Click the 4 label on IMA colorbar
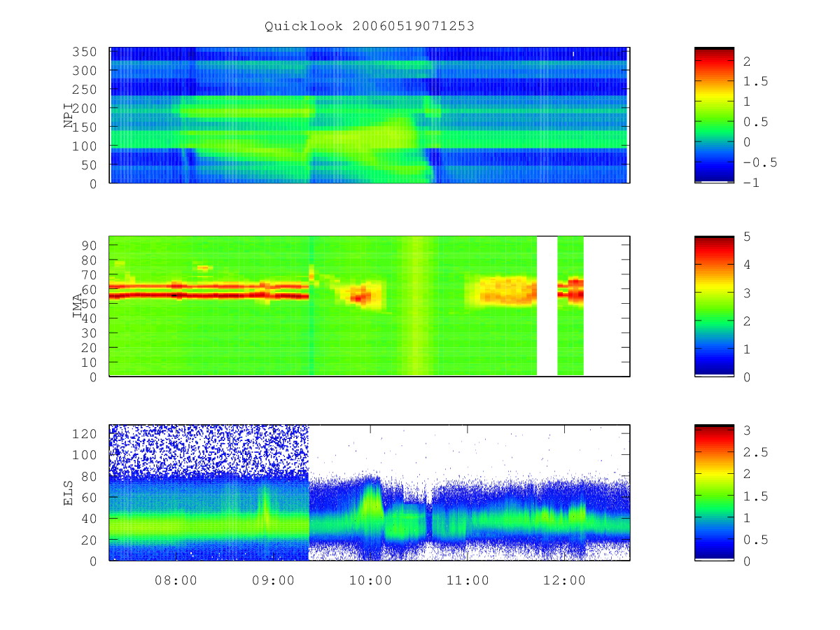 coord(748,265)
